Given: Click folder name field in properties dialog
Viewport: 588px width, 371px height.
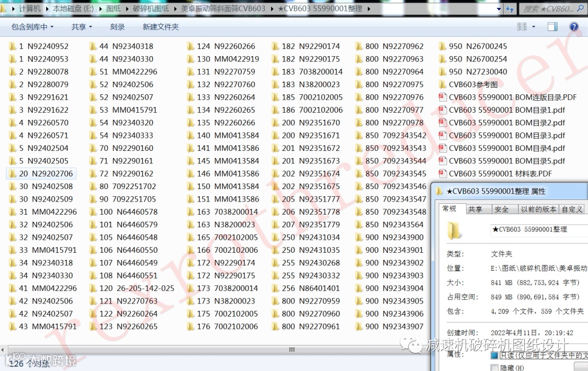Looking at the screenshot, I should [x=539, y=229].
